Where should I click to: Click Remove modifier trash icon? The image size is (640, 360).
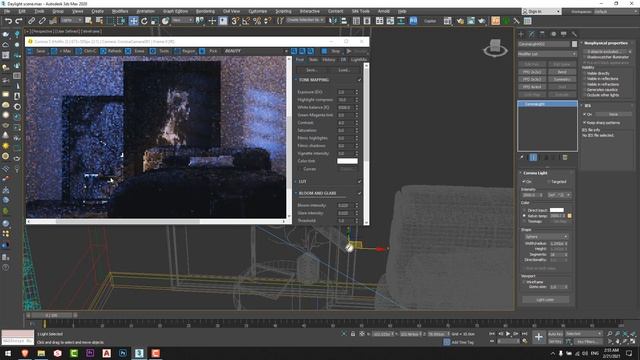(565, 157)
